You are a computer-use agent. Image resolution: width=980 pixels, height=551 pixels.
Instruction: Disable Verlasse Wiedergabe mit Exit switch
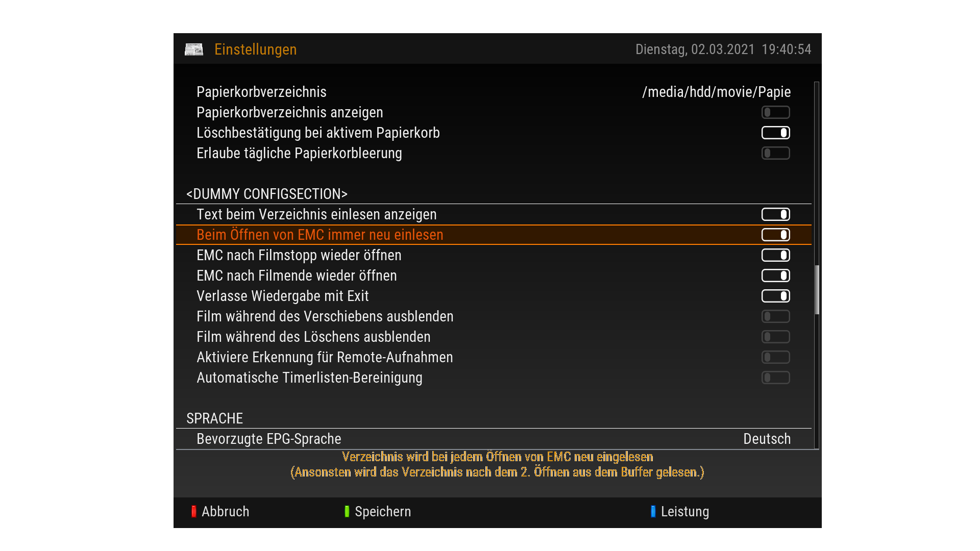[775, 296]
